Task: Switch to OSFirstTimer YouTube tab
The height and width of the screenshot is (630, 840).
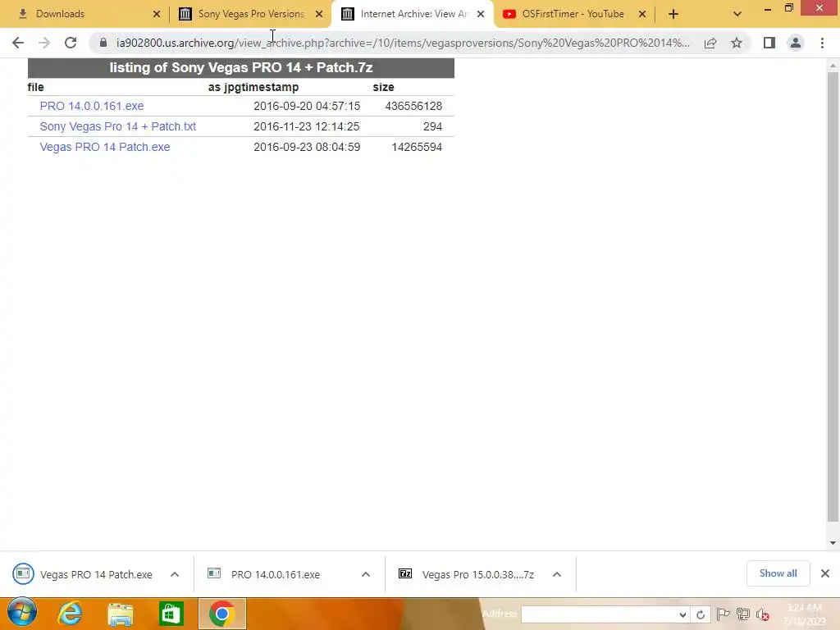Action: click(573, 14)
